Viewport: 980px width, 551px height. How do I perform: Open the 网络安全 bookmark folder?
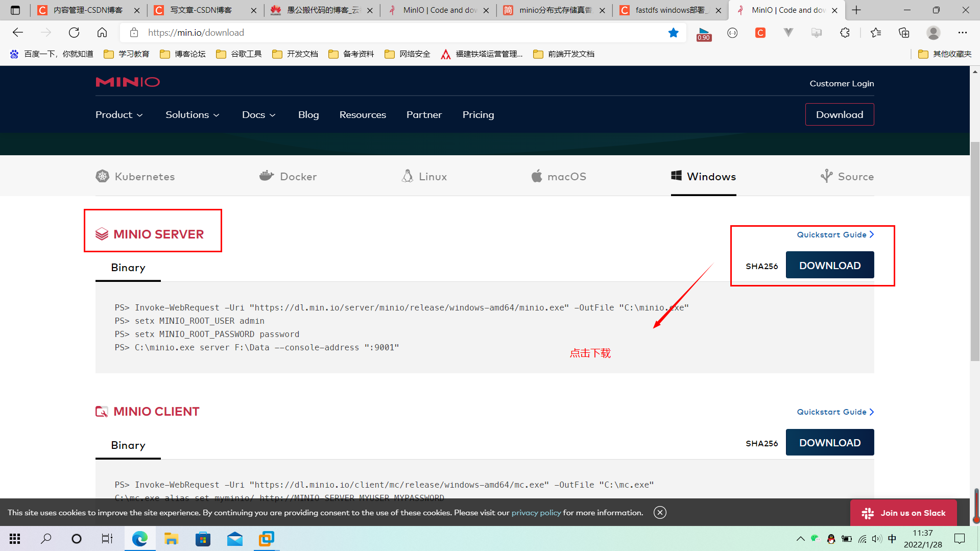click(x=408, y=54)
